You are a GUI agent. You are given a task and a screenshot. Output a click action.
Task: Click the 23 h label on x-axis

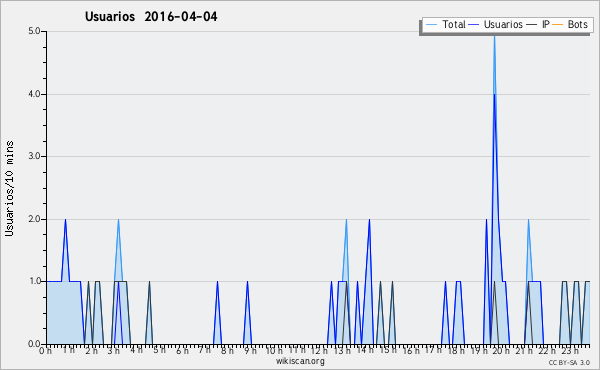[x=570, y=351]
